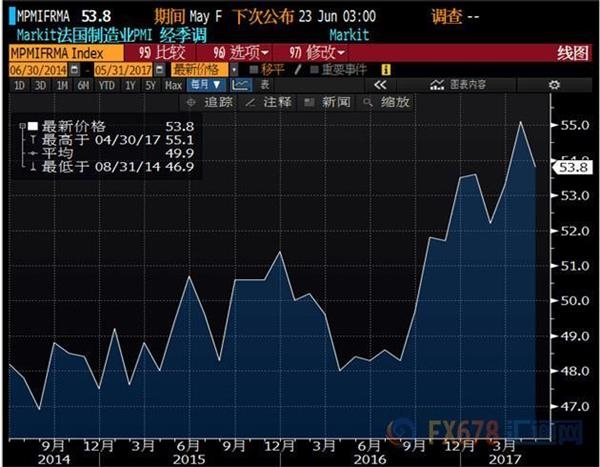The width and height of the screenshot is (600, 467).
Task: Open chart settings gear icon
Action: coord(554,85)
